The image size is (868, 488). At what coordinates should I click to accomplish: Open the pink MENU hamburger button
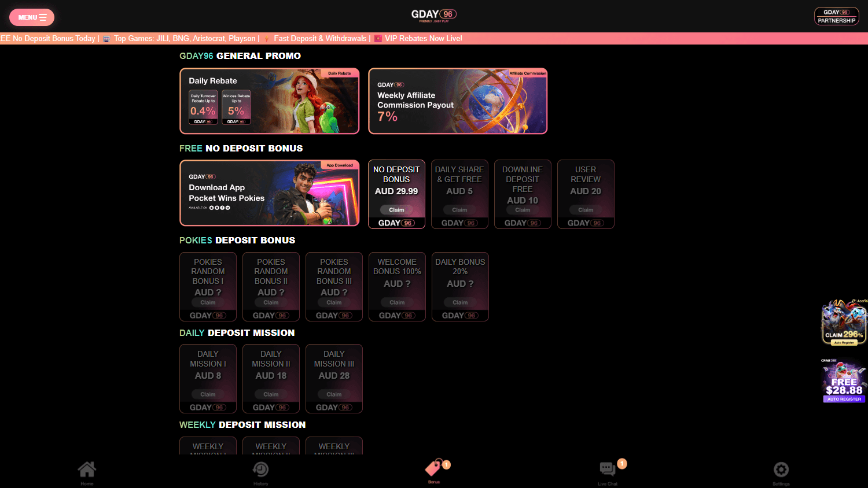tap(32, 17)
